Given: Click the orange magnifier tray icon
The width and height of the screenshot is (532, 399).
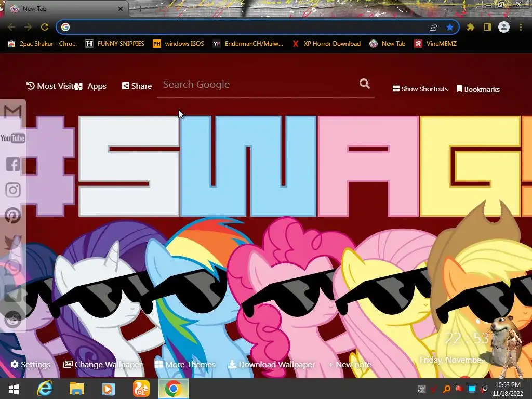Looking at the screenshot, I should tap(447, 389).
